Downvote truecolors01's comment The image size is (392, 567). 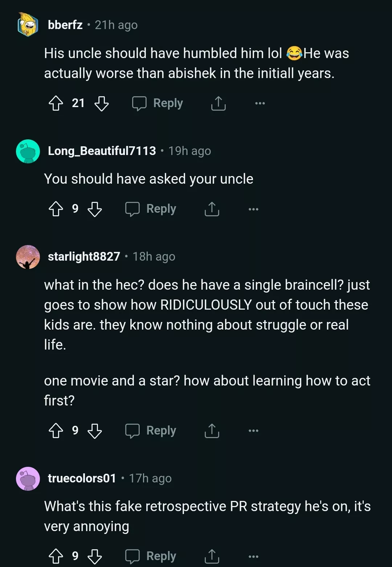pyautogui.click(x=95, y=556)
